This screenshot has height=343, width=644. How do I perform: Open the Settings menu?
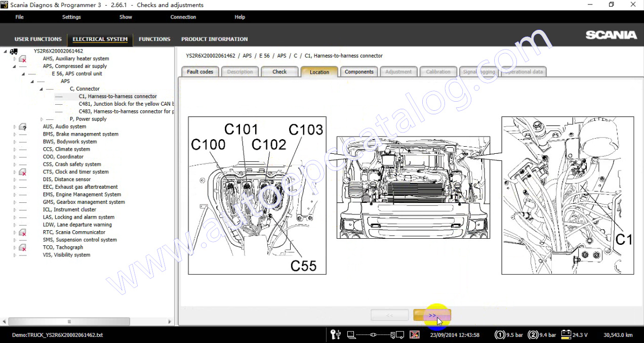[71, 17]
